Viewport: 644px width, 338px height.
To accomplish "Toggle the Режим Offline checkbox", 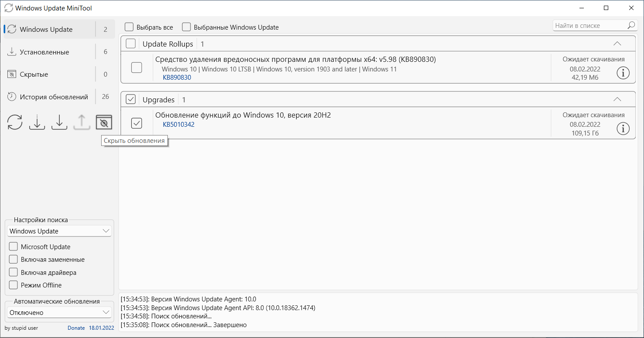I will tap(14, 285).
